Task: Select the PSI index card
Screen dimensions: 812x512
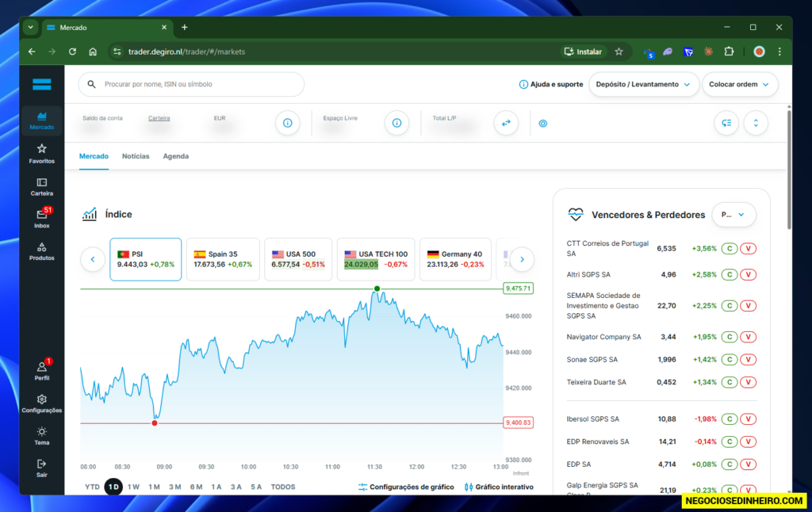Action: coord(146,259)
